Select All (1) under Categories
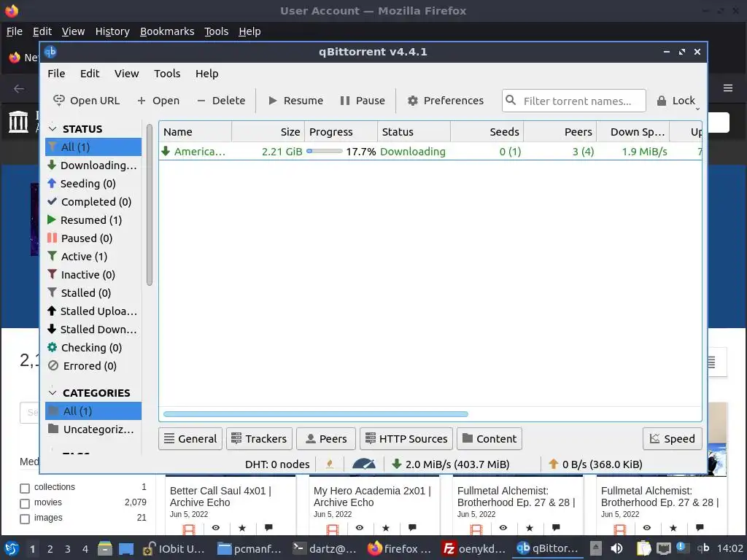This screenshot has height=560, width=747. pyautogui.click(x=93, y=411)
